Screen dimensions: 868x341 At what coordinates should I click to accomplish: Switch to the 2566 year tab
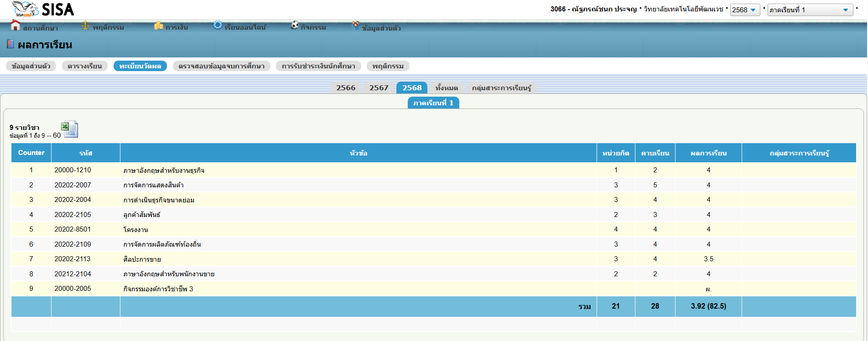345,88
